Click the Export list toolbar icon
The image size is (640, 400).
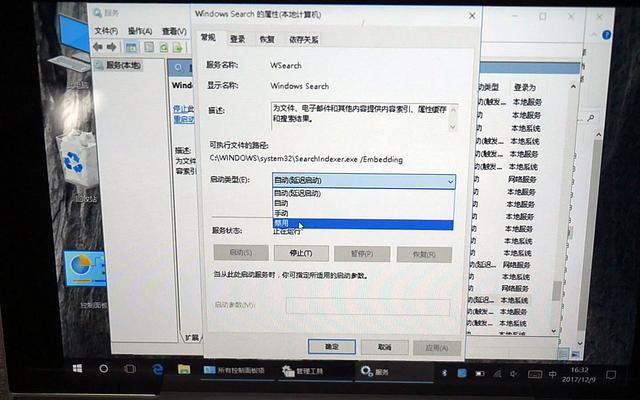point(178,48)
